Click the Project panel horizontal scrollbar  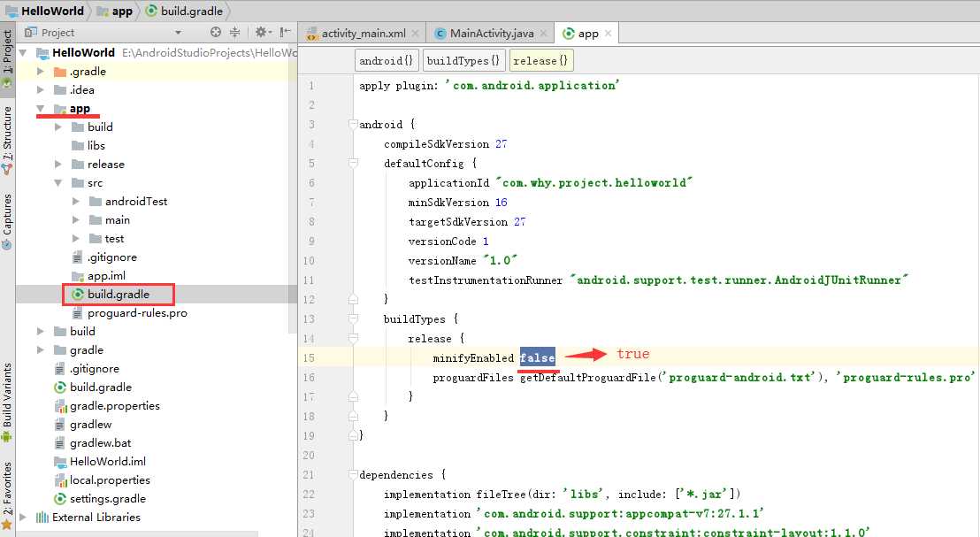(136, 533)
